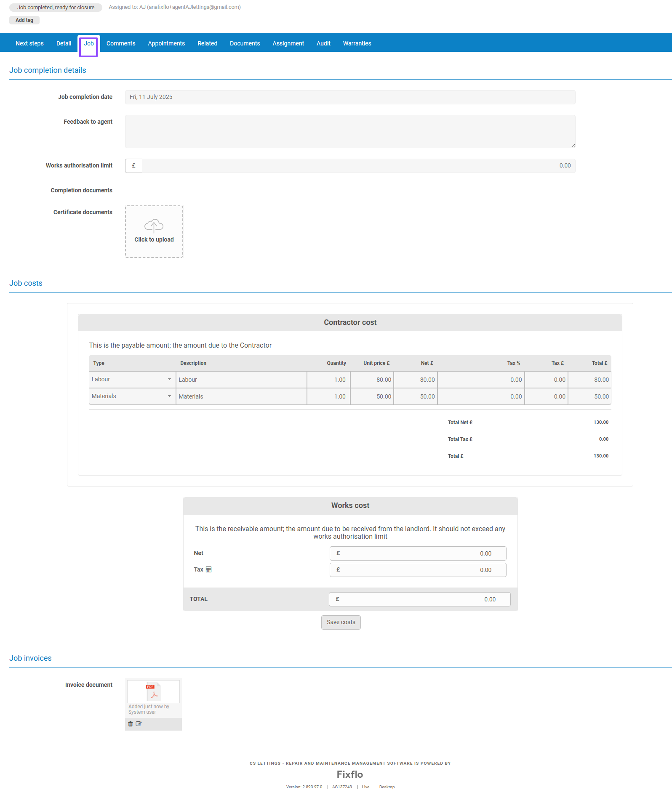The width and height of the screenshot is (672, 795).
Task: Click the Materials Tax % field
Action: pyautogui.click(x=481, y=396)
